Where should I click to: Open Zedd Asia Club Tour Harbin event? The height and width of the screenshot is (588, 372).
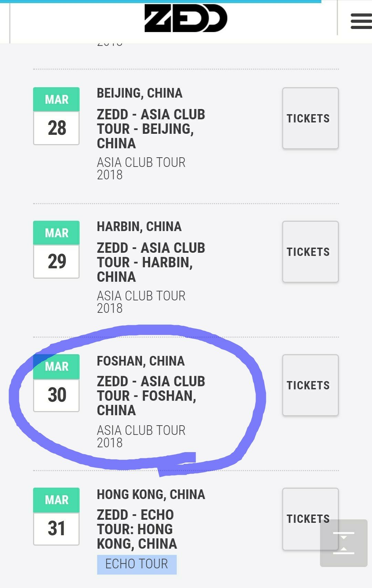tap(151, 262)
